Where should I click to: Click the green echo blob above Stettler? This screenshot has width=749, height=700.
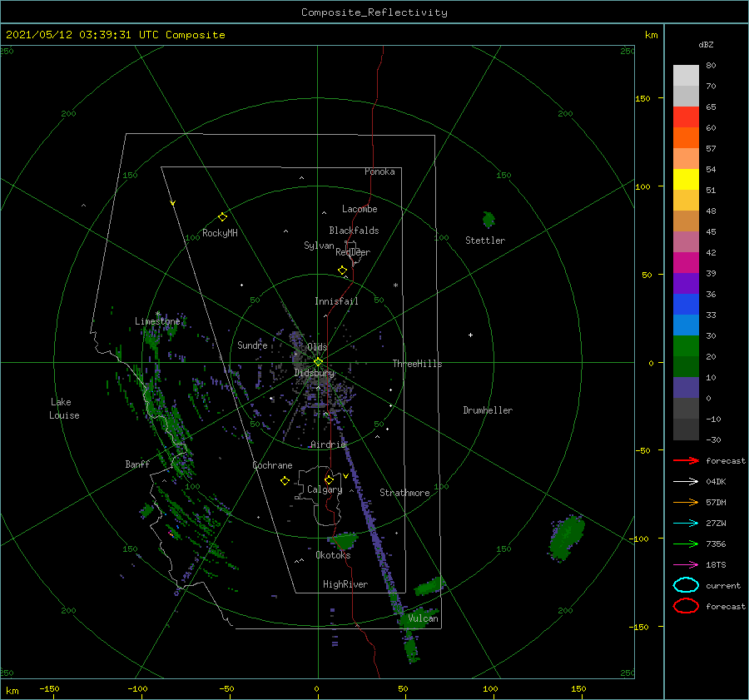coord(489,219)
